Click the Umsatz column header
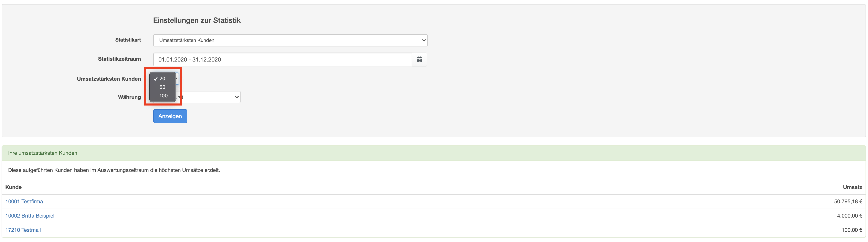868x242 pixels. pos(852,187)
